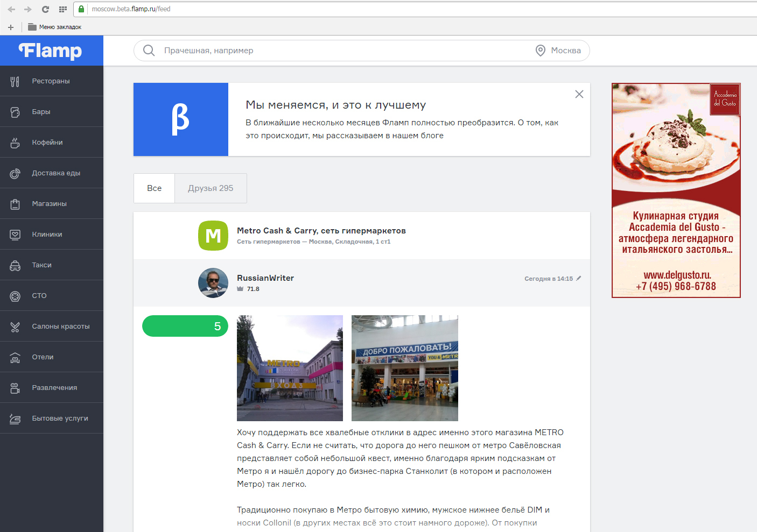The width and height of the screenshot is (757, 532).
Task: Open Бытовые услуги icon
Action: point(15,418)
